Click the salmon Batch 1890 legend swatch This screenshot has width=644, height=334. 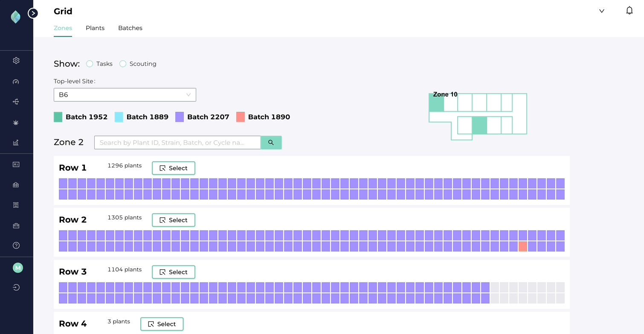(x=241, y=117)
